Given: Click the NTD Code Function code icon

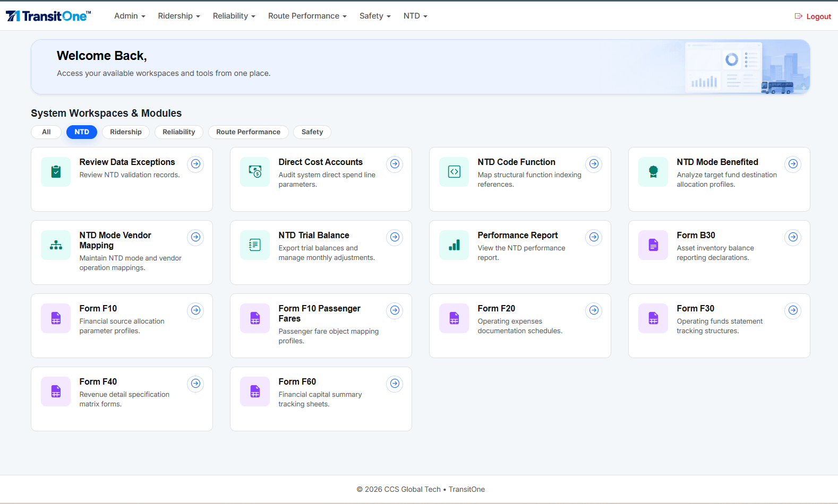Looking at the screenshot, I should [x=454, y=172].
